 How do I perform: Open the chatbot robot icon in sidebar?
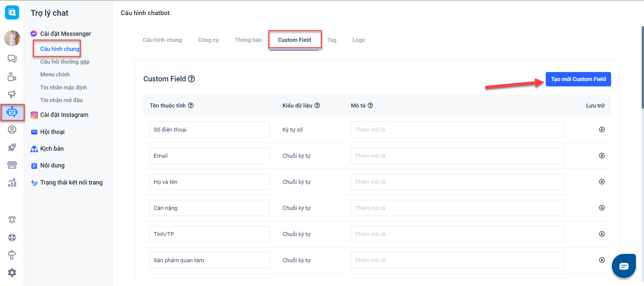click(x=12, y=112)
